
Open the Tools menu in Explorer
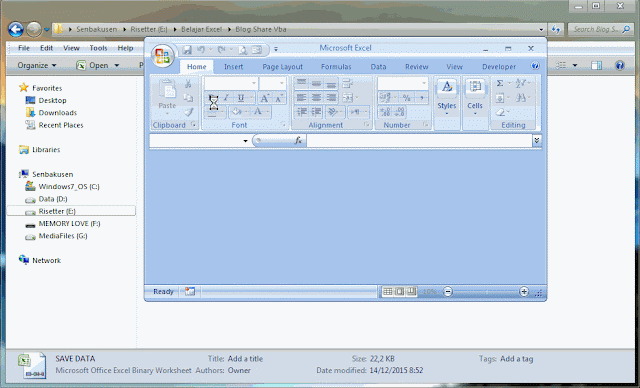pos(98,48)
